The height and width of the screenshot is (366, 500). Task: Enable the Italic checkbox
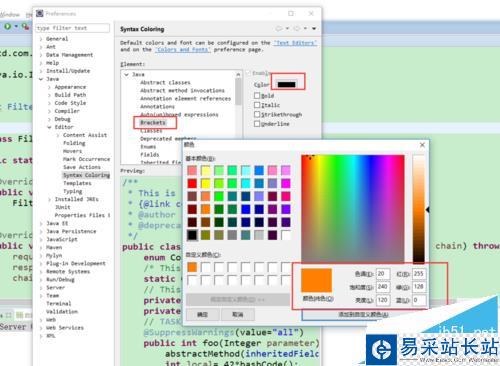[x=257, y=105]
